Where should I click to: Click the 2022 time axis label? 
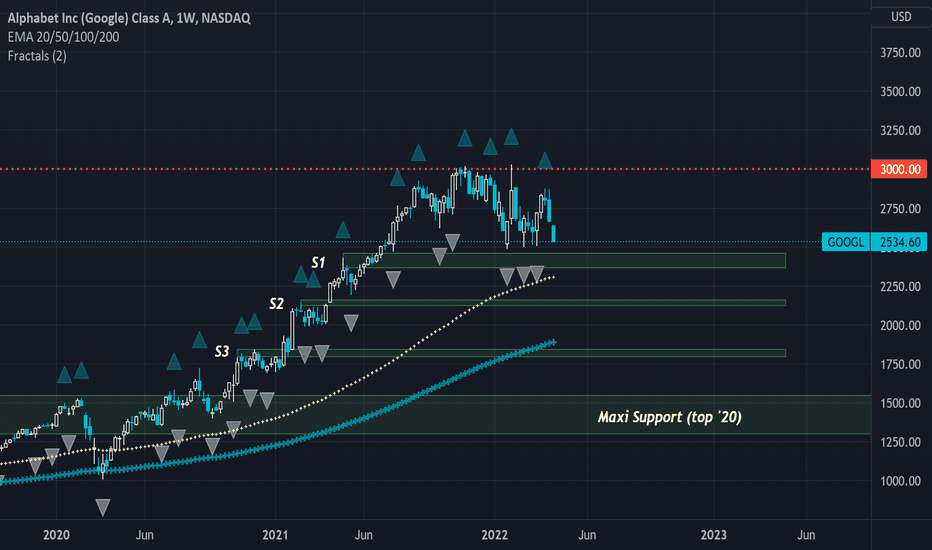coord(495,535)
